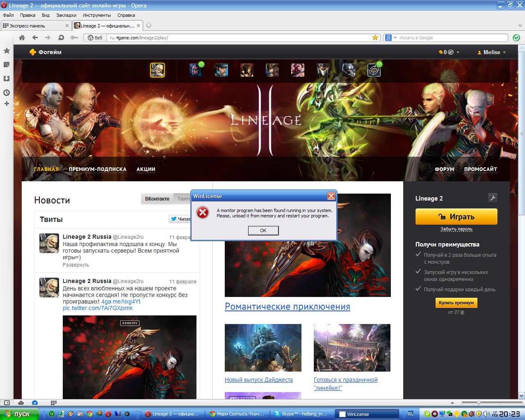Screen dimensions: 525x420
Task: Click the address bar URL field
Action: 240,38
